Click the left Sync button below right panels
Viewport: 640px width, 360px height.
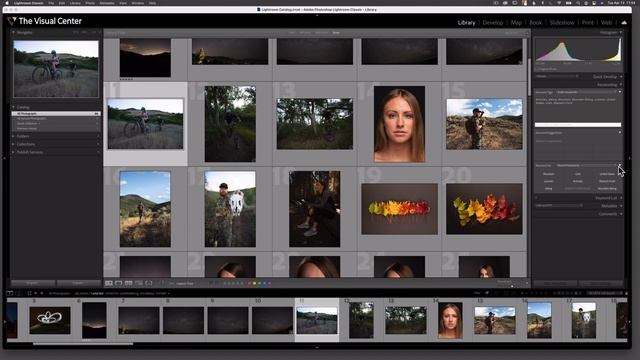click(556, 283)
